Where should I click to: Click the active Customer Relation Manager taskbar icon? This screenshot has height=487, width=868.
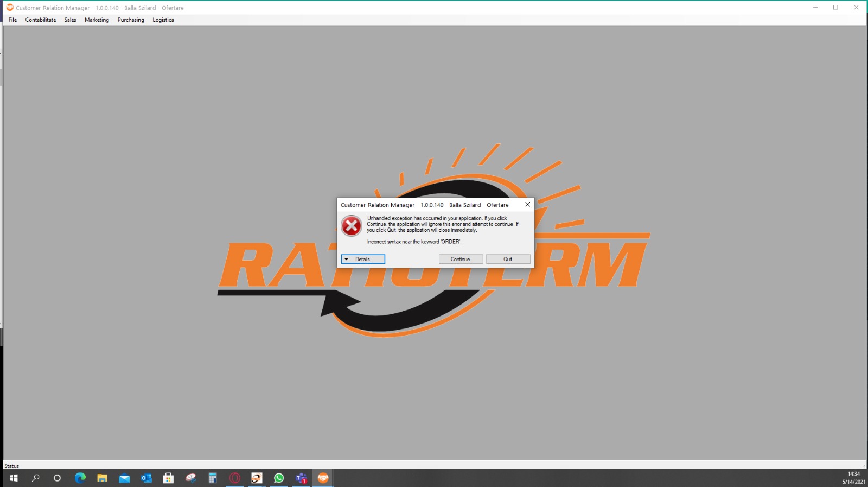coord(323,478)
